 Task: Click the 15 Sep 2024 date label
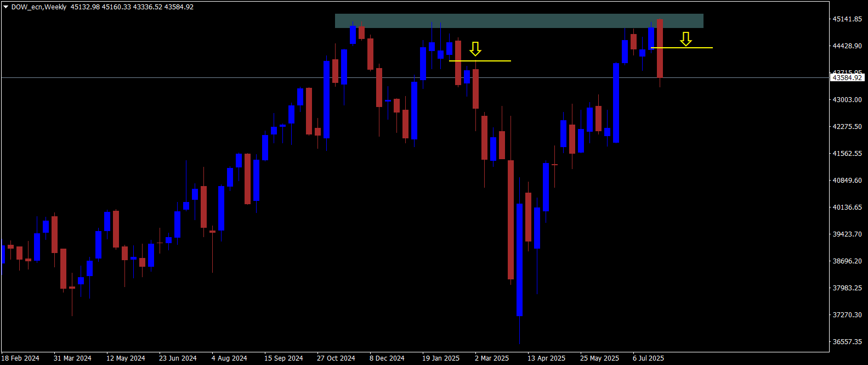point(283,358)
